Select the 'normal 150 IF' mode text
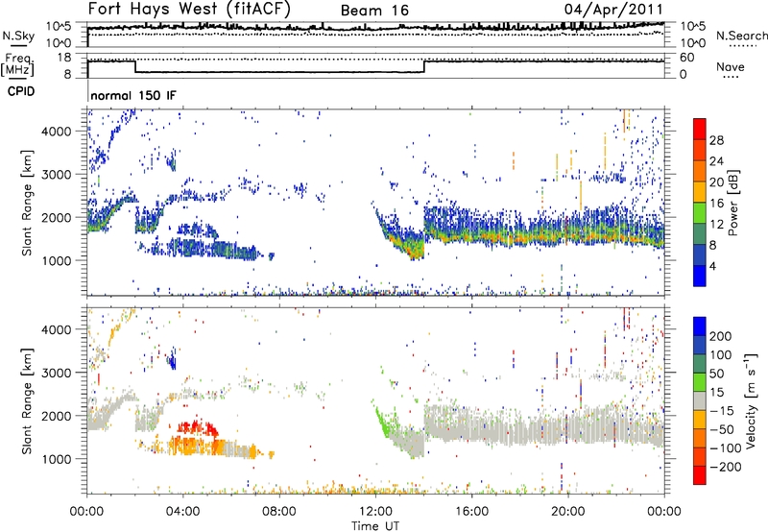768x532 pixels. pos(133,95)
